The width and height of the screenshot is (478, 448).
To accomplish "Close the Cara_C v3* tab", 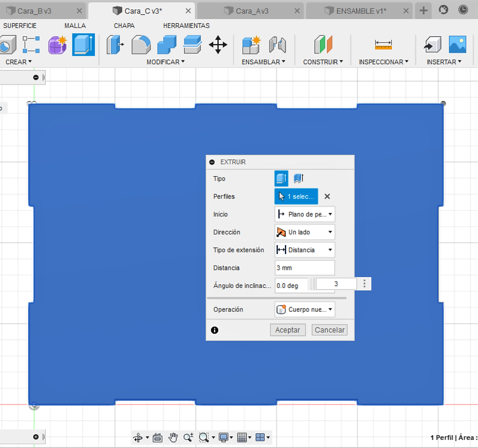I will click(x=189, y=11).
